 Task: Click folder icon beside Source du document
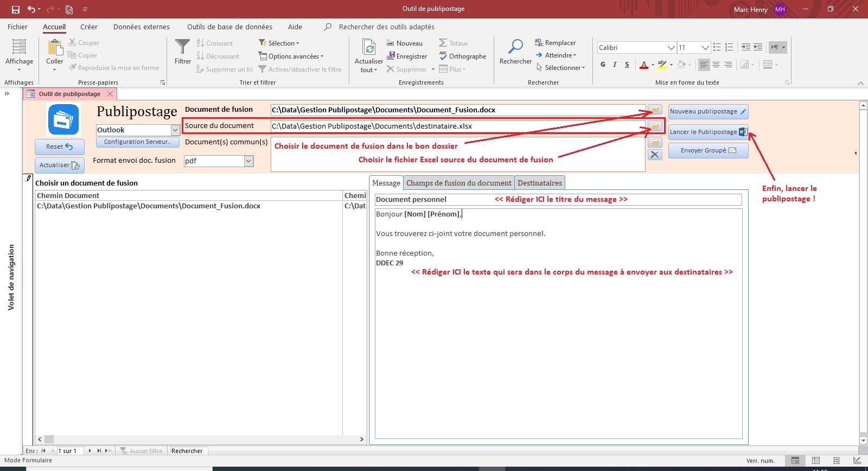coord(655,126)
